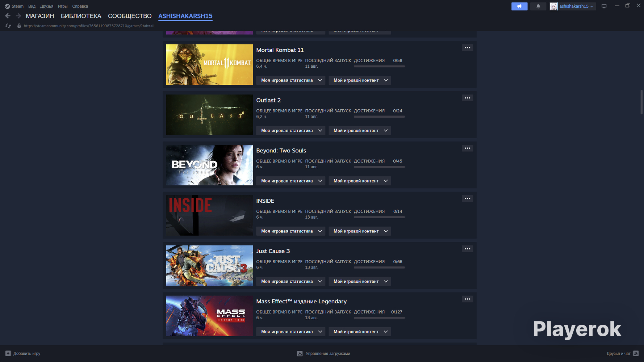Open the friends and chat icon
Viewport: 644px width, 362px height.
[636, 353]
